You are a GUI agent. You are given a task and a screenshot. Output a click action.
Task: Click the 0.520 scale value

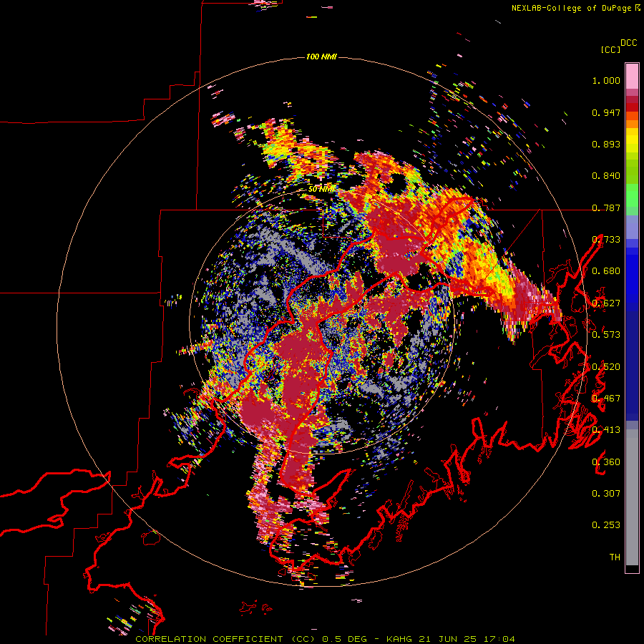[x=606, y=367]
